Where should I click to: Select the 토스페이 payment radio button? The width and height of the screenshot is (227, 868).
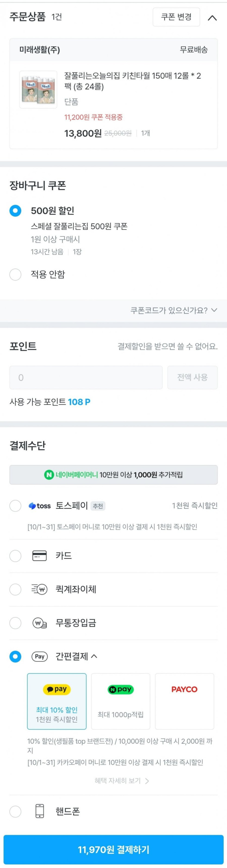(x=15, y=506)
